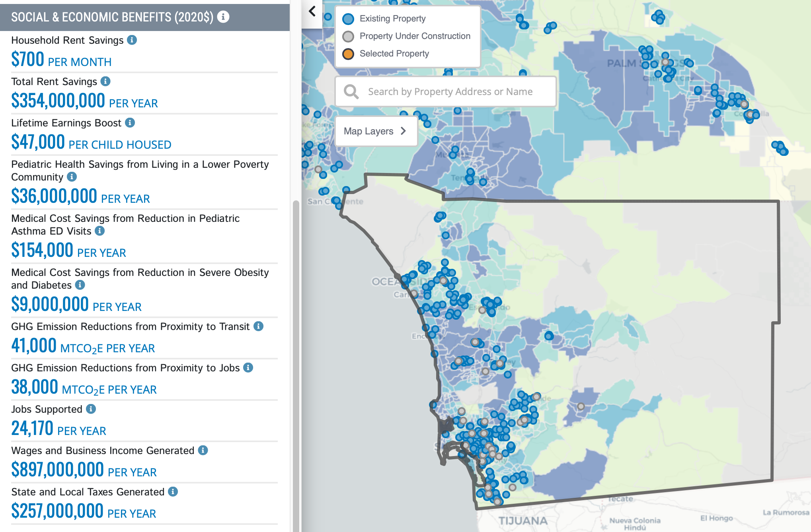The height and width of the screenshot is (532, 811).
Task: Open Wages and Business Income info icon
Action: click(x=203, y=450)
